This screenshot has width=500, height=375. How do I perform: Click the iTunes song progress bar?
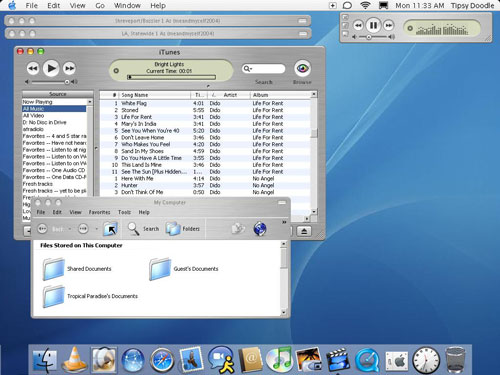(x=171, y=77)
